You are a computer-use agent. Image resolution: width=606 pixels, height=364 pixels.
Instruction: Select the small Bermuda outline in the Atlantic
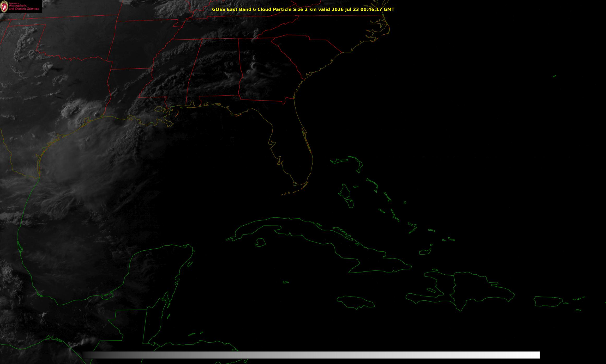click(x=554, y=76)
